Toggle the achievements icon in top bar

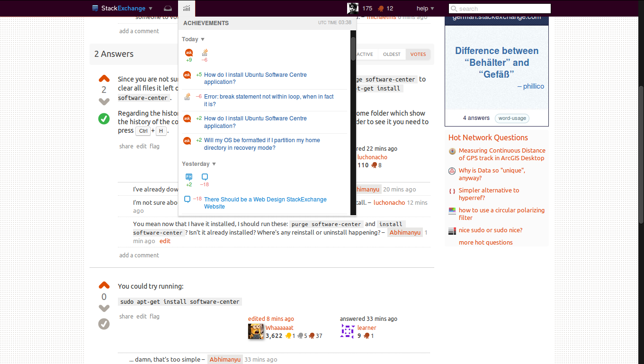coord(187,8)
